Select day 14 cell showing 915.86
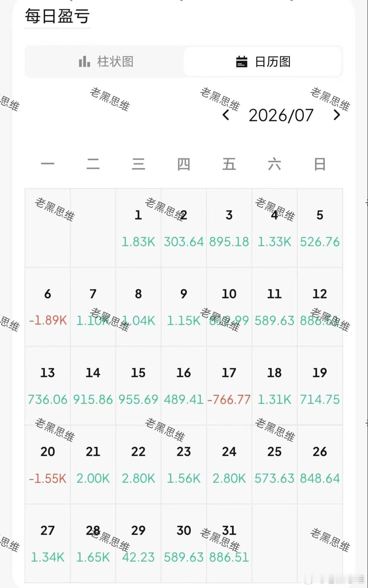 point(93,386)
